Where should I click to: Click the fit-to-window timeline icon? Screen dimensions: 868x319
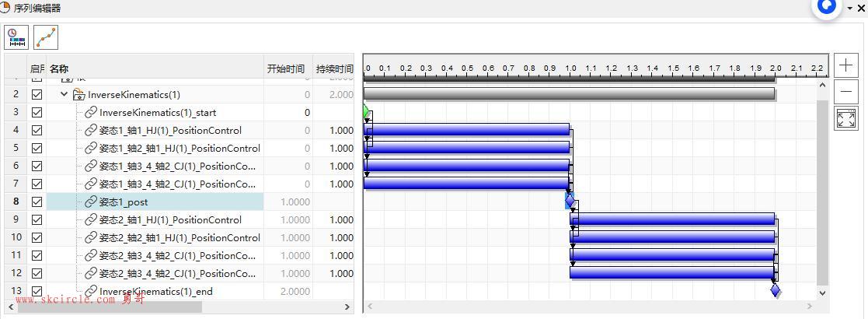point(845,118)
